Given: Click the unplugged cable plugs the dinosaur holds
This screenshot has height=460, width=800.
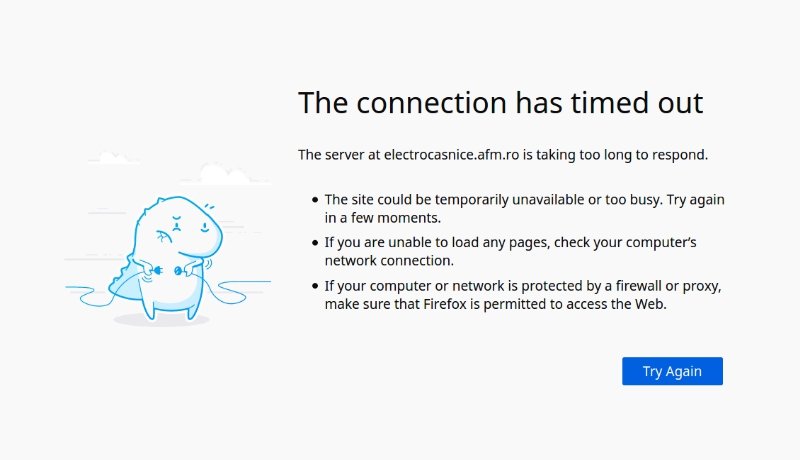Looking at the screenshot, I should pyautogui.click(x=168, y=269).
